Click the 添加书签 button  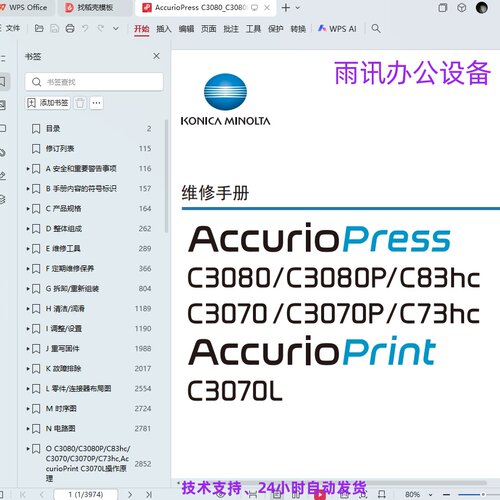coord(48,103)
